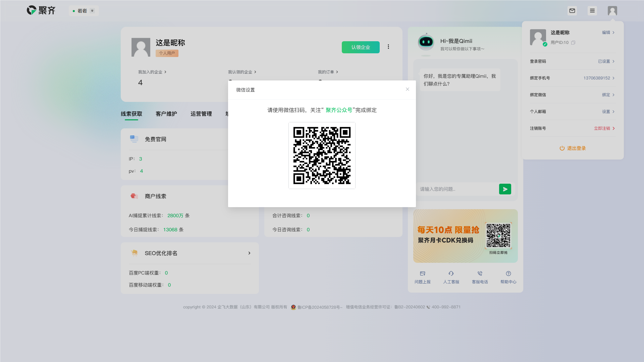Open 帮助中心 help icon
The height and width of the screenshot is (362, 644).
[508, 274]
